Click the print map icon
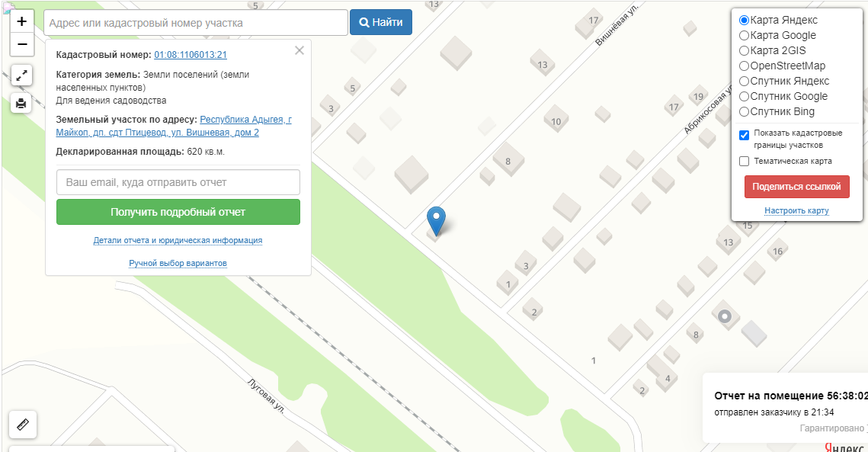868x452 pixels. pyautogui.click(x=21, y=103)
